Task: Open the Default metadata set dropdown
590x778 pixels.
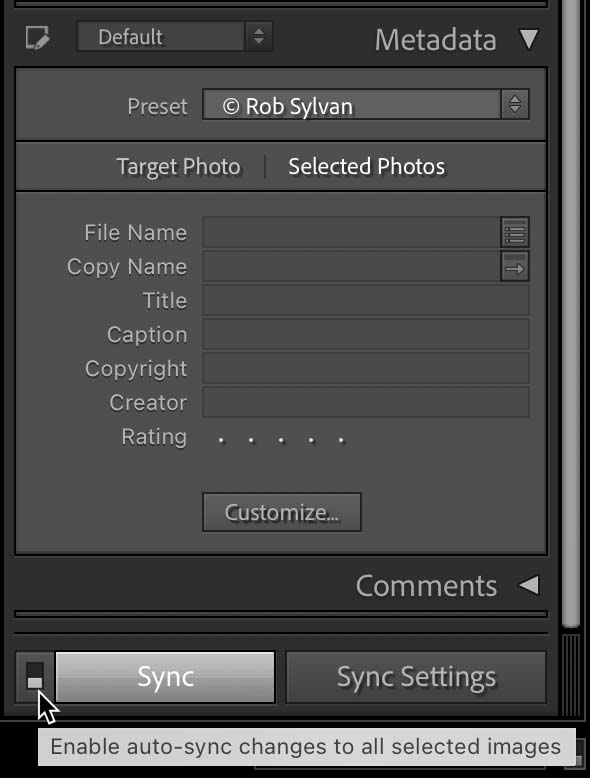Action: pos(175,36)
